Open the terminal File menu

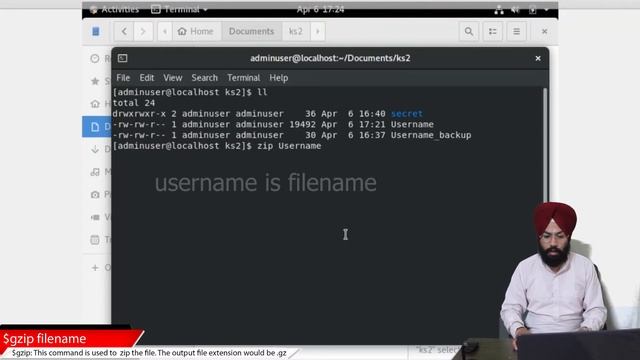(123, 78)
